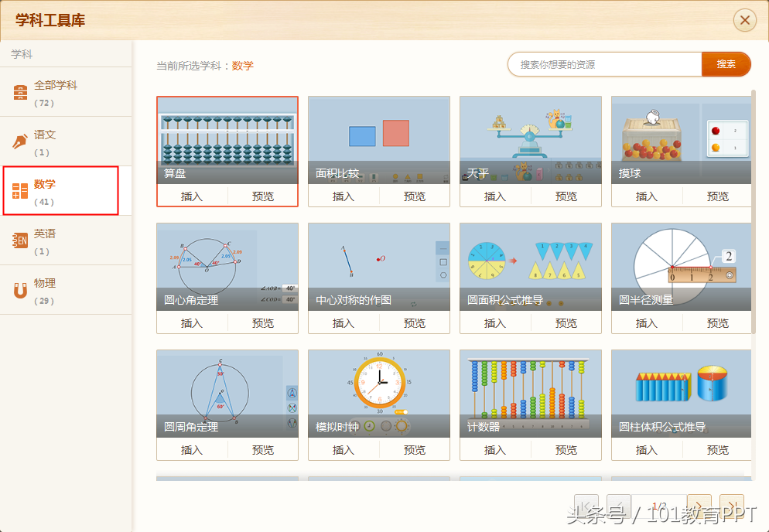Select the 圆周角定理 thumbnail
This screenshot has width=769, height=532.
tap(227, 394)
